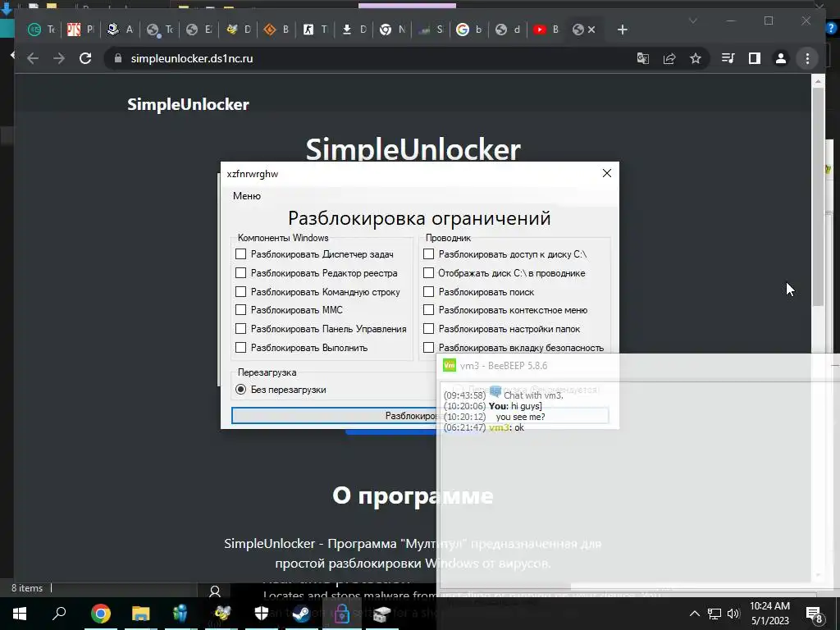The height and width of the screenshot is (630, 840).
Task: Show hidden system tray icons
Action: pos(694,614)
